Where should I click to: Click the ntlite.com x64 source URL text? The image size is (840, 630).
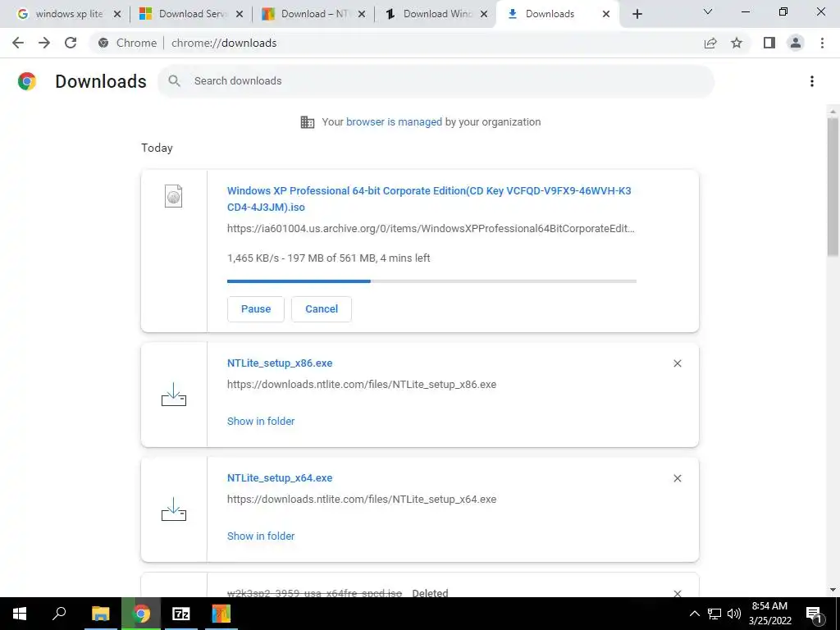coord(362,500)
